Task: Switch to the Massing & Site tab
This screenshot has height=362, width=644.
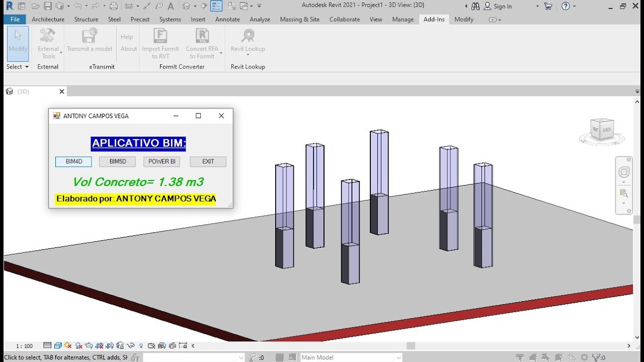Action: [300, 19]
